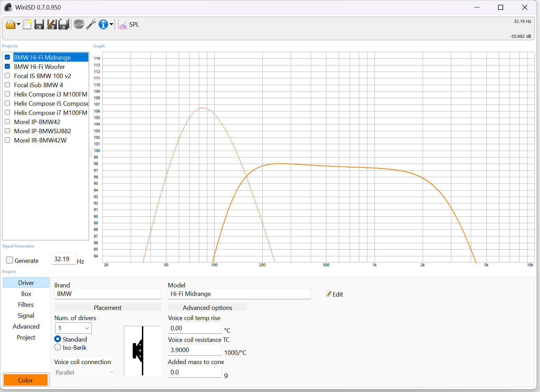Viewport: 540px width, 392px height.
Task: Expand the info icon dropdown arrow
Action: 111,25
